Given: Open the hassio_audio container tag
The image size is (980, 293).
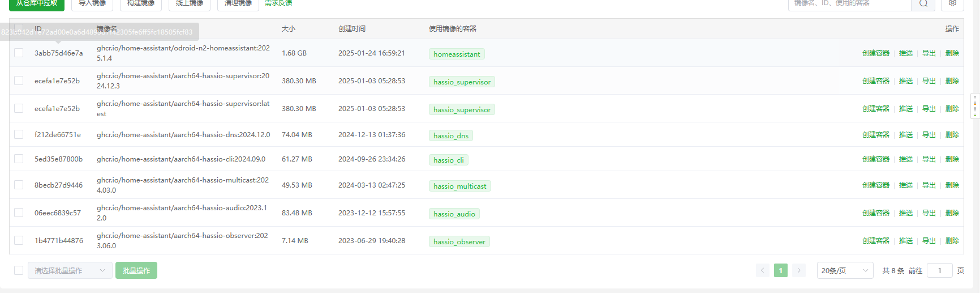Looking at the screenshot, I should click(454, 214).
